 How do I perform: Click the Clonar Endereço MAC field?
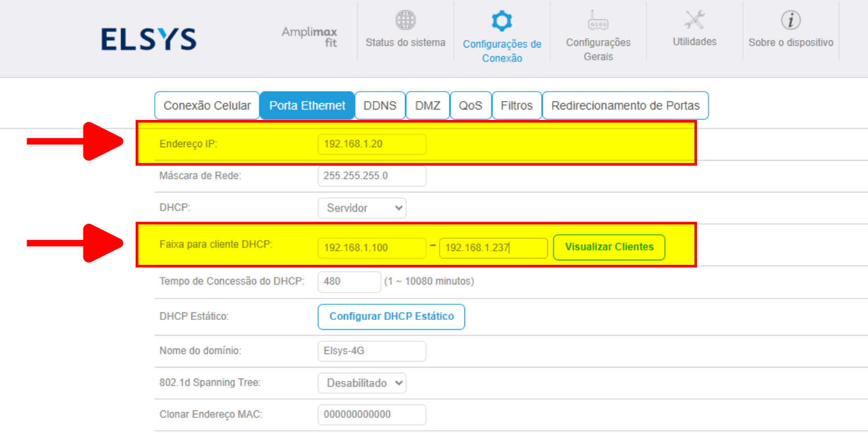(372, 415)
